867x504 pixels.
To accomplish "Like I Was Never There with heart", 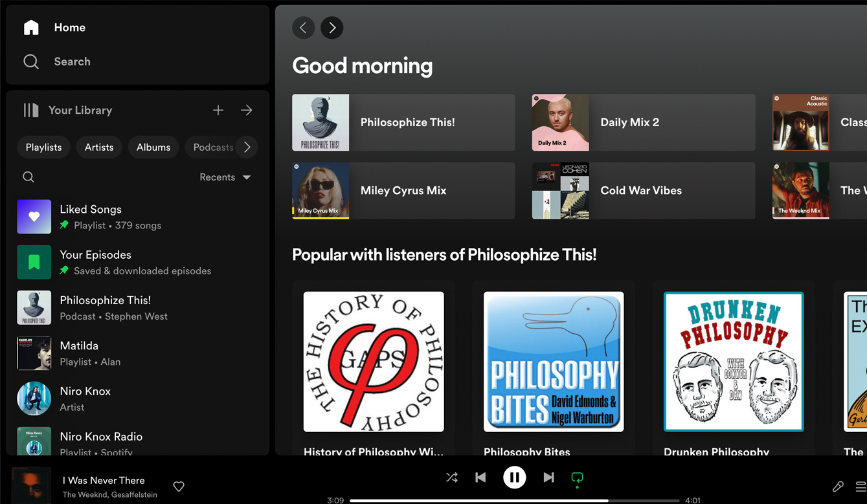I will click(x=179, y=487).
